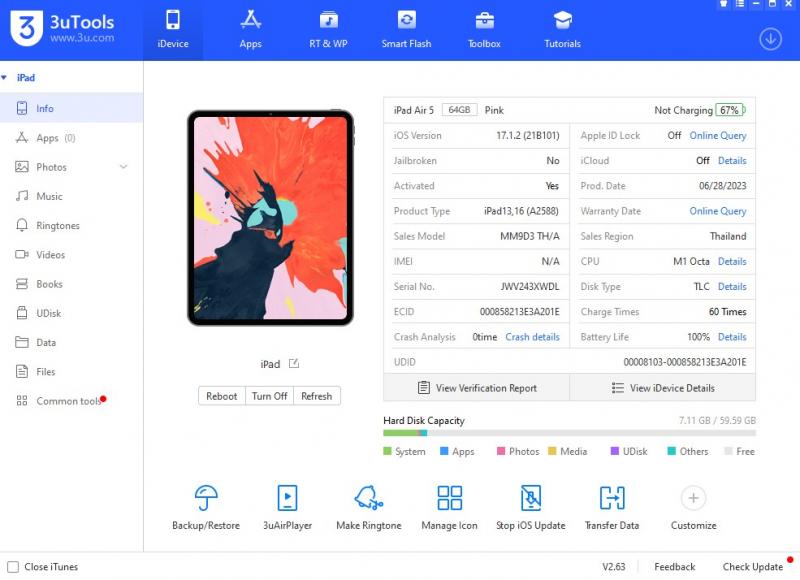Screen dimensions: 800x580
Task: Click the Turn Off button
Action: click(269, 396)
